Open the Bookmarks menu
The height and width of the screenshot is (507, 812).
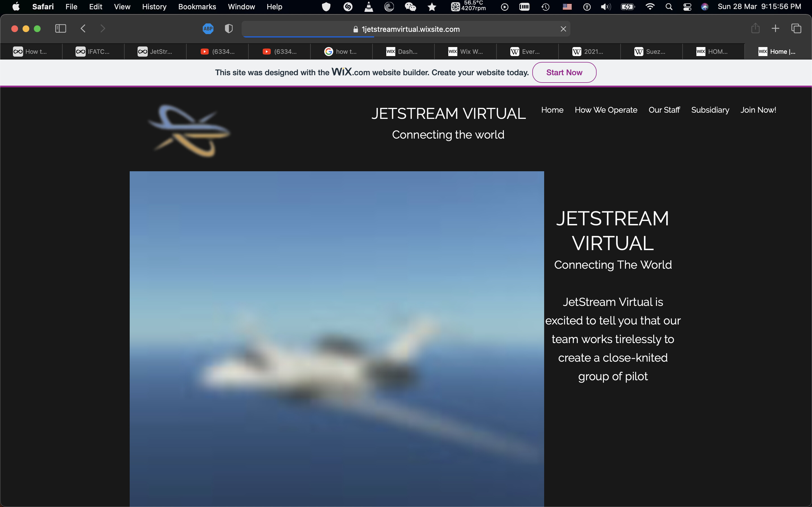(197, 7)
